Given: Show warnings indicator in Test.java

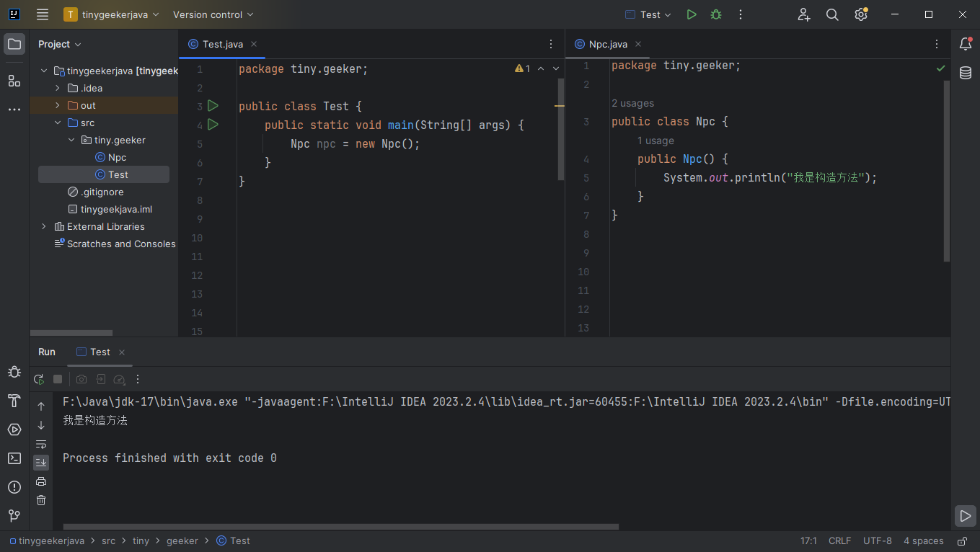Looking at the screenshot, I should click(523, 68).
